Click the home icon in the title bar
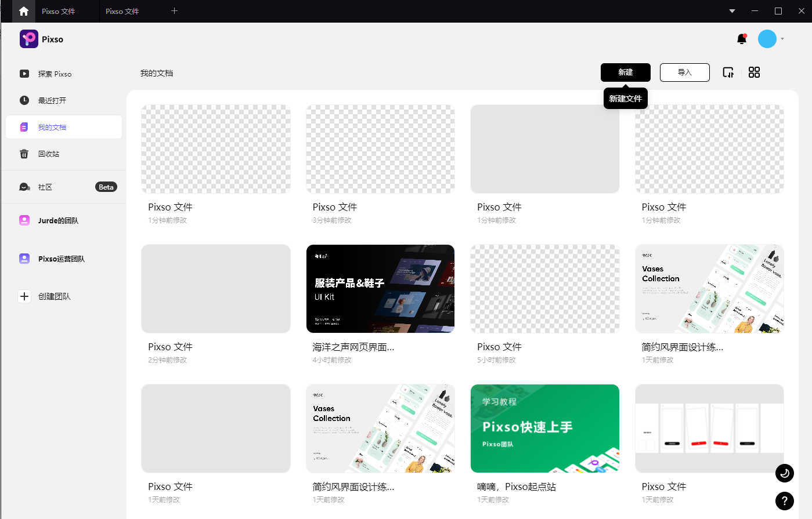812x519 pixels. pos(23,11)
